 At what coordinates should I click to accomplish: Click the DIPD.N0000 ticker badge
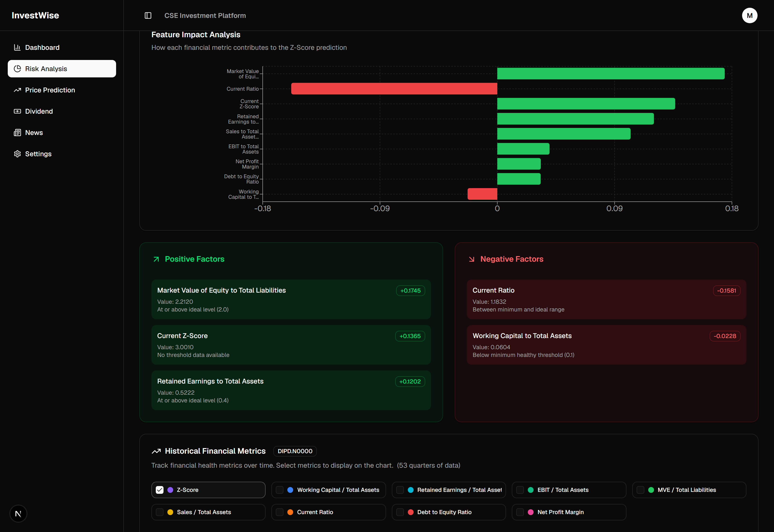[x=295, y=451]
